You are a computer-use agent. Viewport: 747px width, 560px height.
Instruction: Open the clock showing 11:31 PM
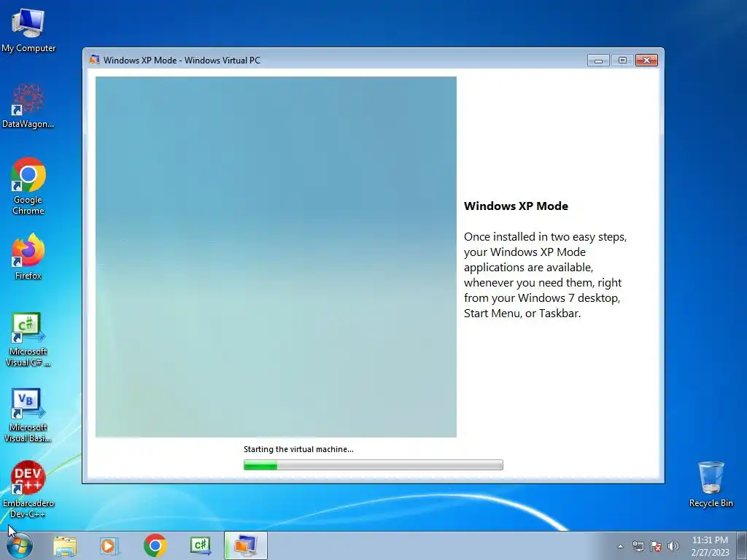tap(710, 546)
